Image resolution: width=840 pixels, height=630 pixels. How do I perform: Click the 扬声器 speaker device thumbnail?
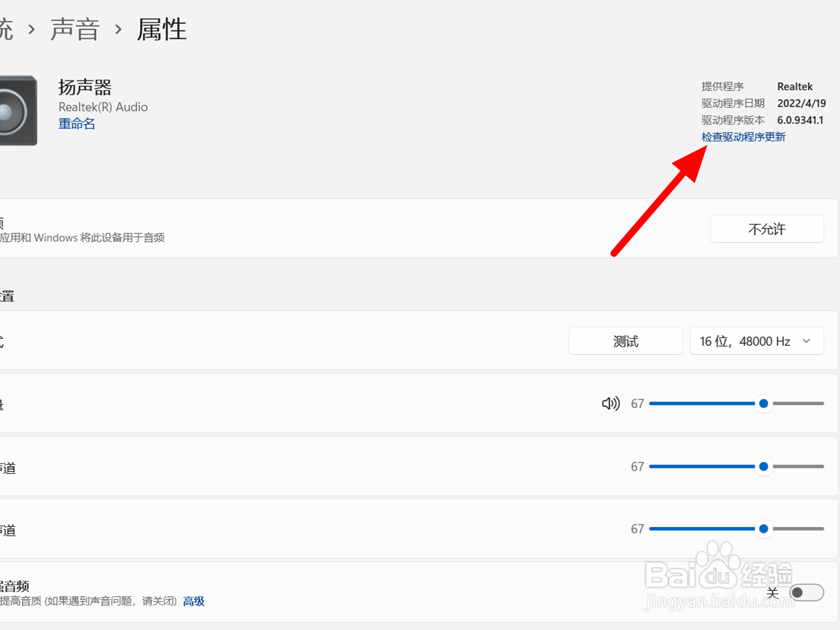[17, 111]
